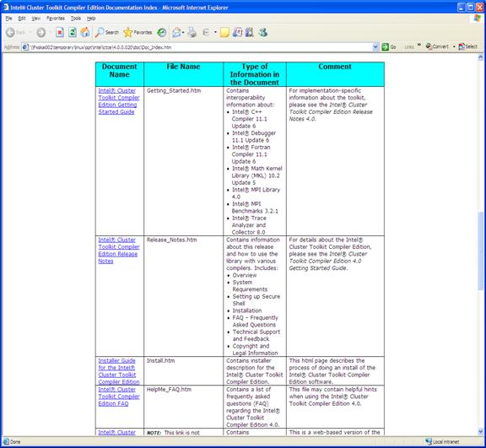The width and height of the screenshot is (486, 448).
Task: Open browsing History icon
Action: (x=162, y=32)
